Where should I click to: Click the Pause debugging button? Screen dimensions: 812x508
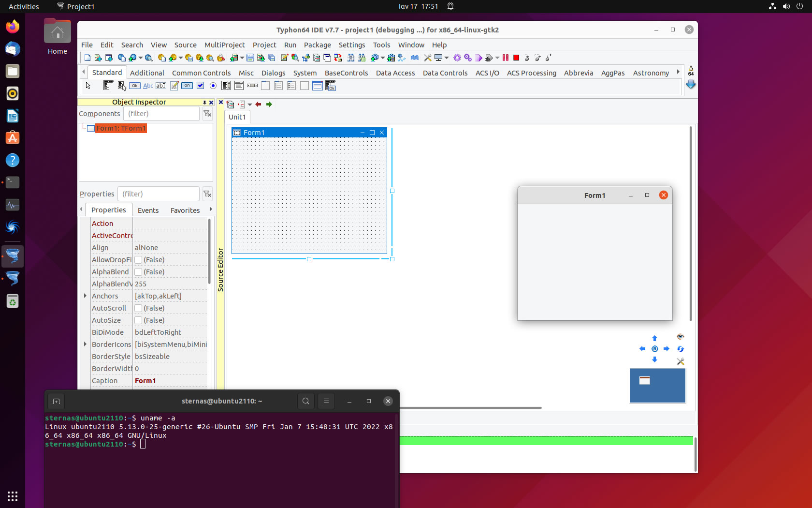pos(506,58)
